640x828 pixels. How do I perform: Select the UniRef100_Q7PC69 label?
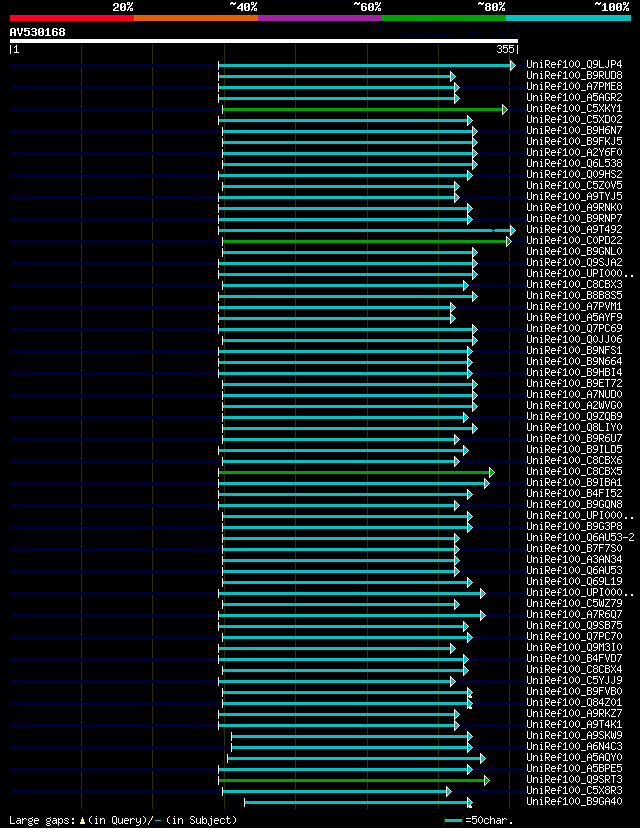[574, 328]
